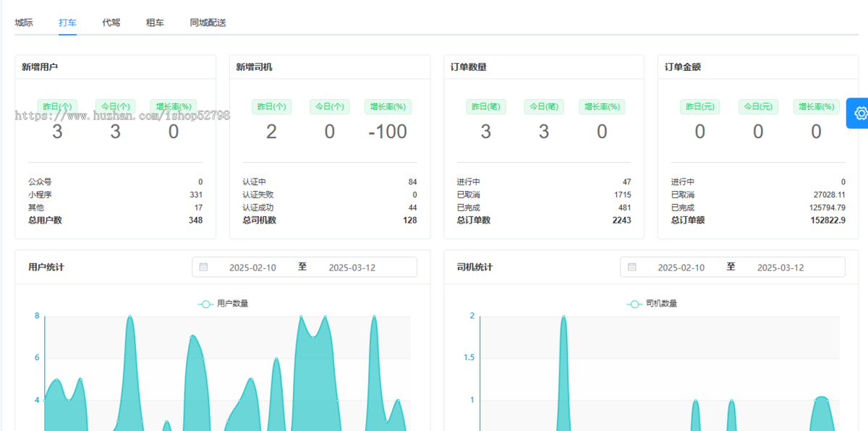Click 增长率(%) tag in 新增用户 card

(174, 107)
